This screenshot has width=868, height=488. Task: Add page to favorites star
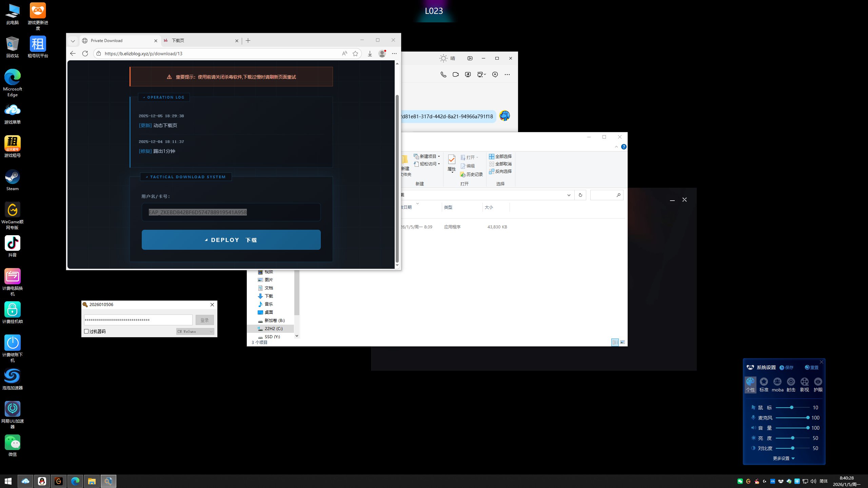355,54
